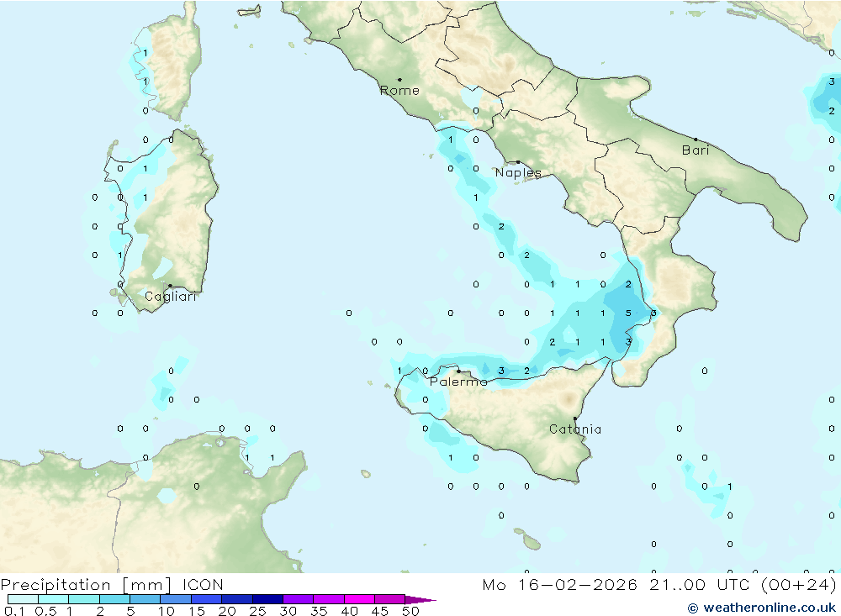841x616 pixels.
Task: Select the Palermo city label
Action: click(x=458, y=382)
